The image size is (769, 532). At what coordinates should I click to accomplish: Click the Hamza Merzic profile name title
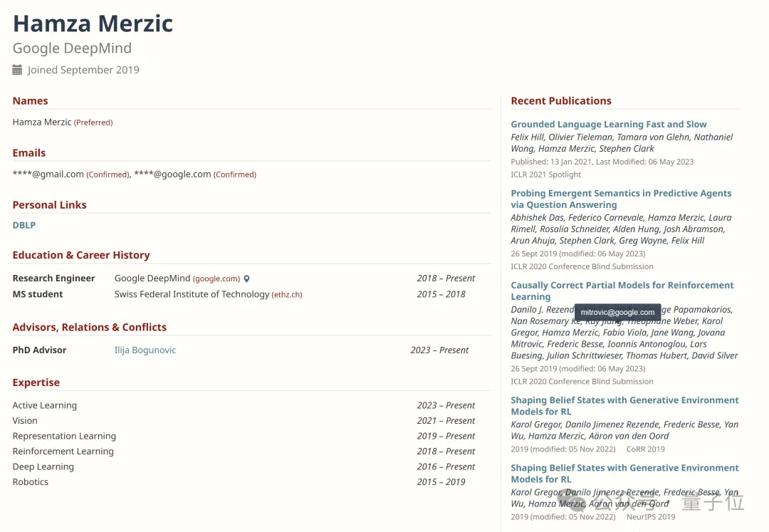(x=93, y=24)
